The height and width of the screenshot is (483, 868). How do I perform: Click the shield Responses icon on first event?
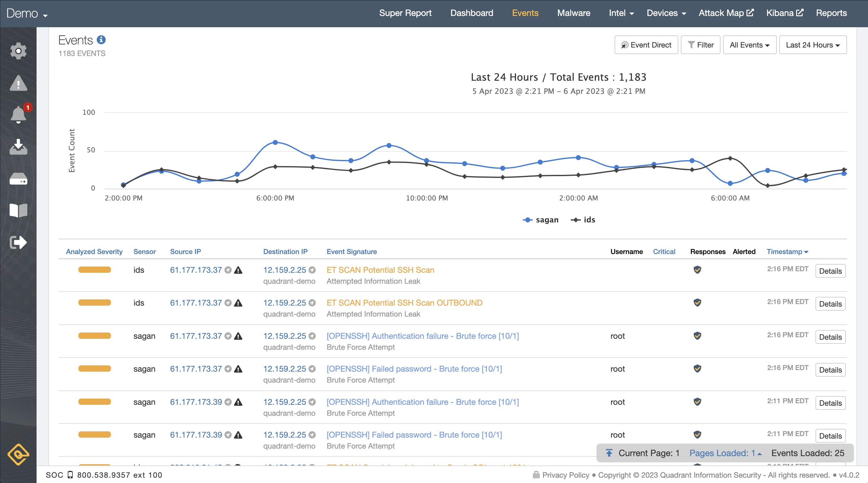coord(698,270)
